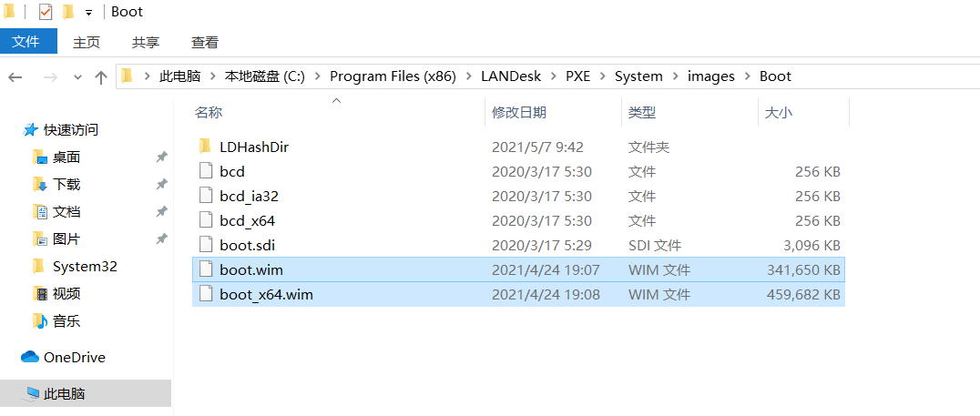Select the bcd_x64 file
The image size is (980, 416).
[247, 220]
